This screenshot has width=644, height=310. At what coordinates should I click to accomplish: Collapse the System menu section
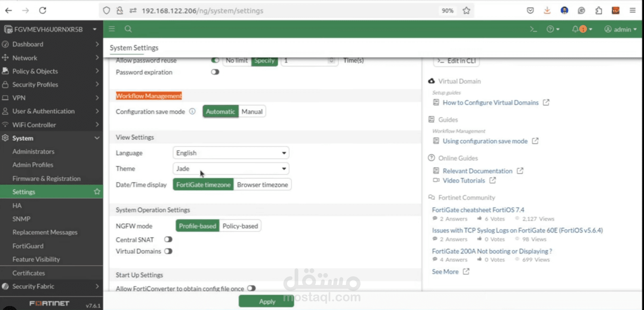[51, 138]
